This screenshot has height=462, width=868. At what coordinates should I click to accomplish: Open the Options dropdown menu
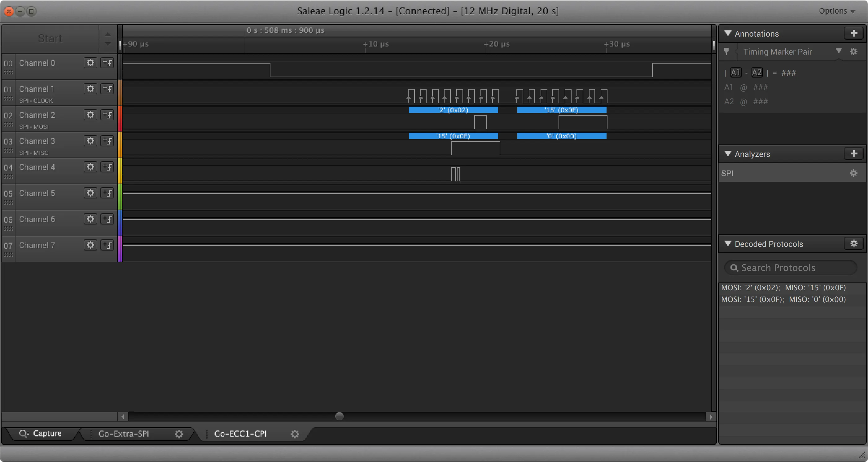837,11
